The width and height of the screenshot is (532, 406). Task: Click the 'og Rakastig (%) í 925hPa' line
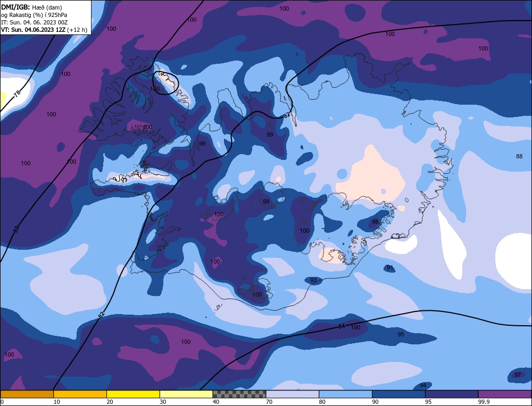(34, 15)
